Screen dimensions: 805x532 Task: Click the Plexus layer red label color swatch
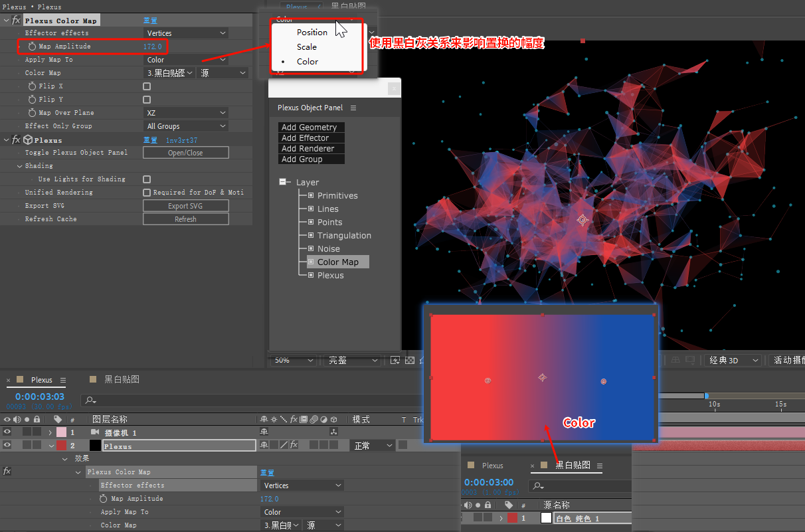(61, 445)
